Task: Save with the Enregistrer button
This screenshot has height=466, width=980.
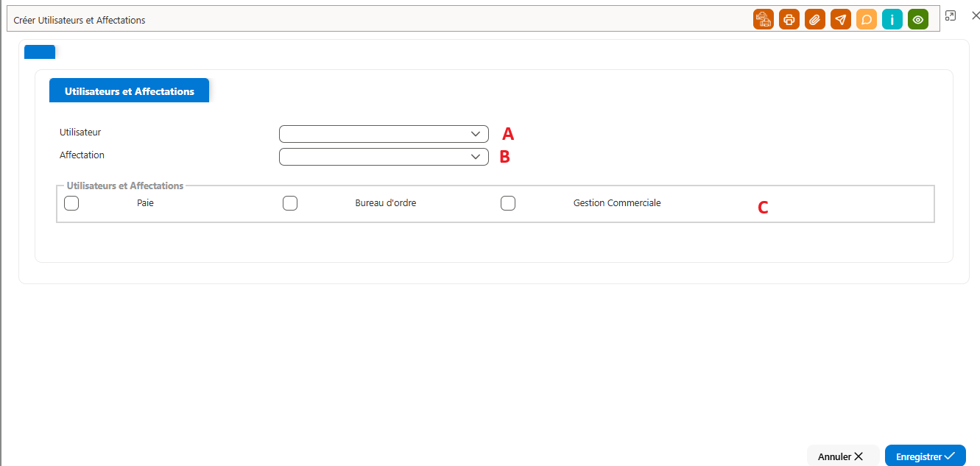Action: pyautogui.click(x=926, y=456)
